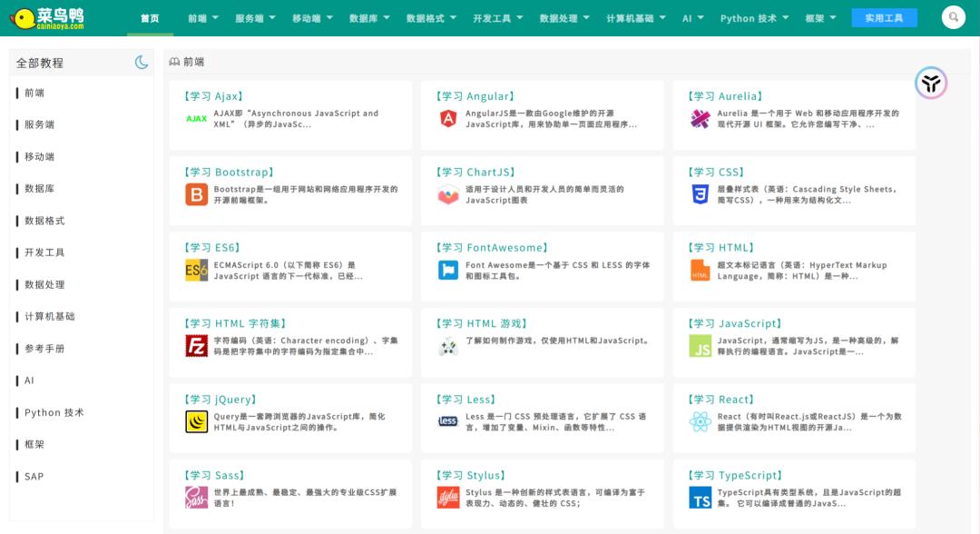Click the HTML 游戏 gamepad icon
The height and width of the screenshot is (534, 980).
pyautogui.click(x=448, y=346)
